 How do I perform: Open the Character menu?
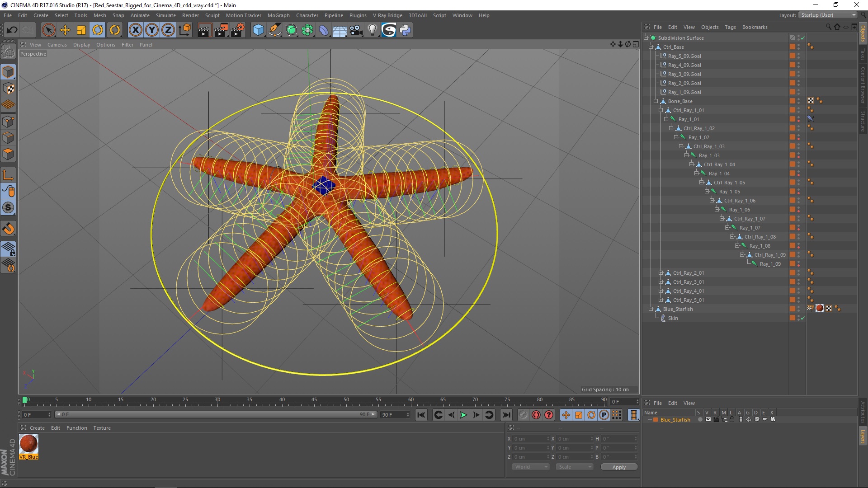307,15
